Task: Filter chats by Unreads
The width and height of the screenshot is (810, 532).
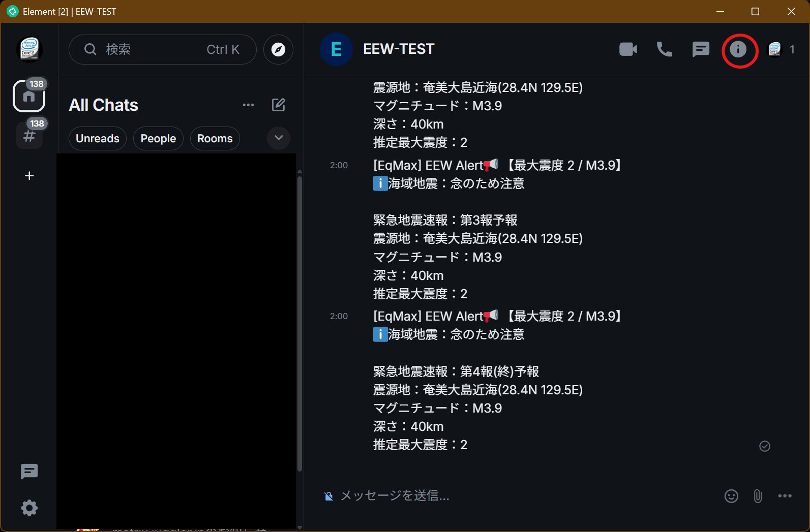Action: (98, 139)
